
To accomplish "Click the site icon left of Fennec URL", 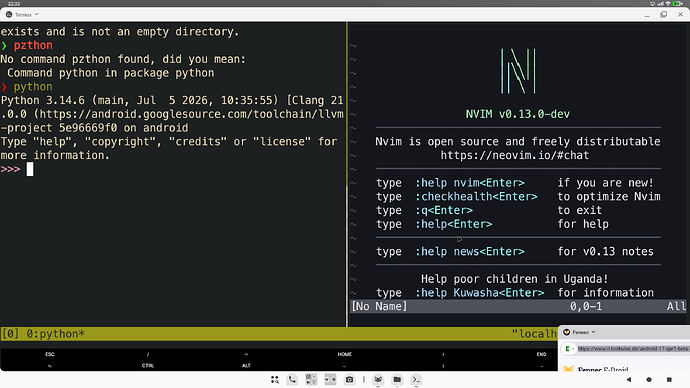I will (568, 348).
